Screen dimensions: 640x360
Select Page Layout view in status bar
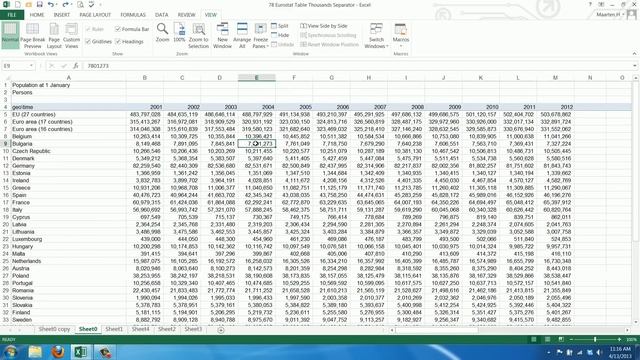[x=547, y=339]
